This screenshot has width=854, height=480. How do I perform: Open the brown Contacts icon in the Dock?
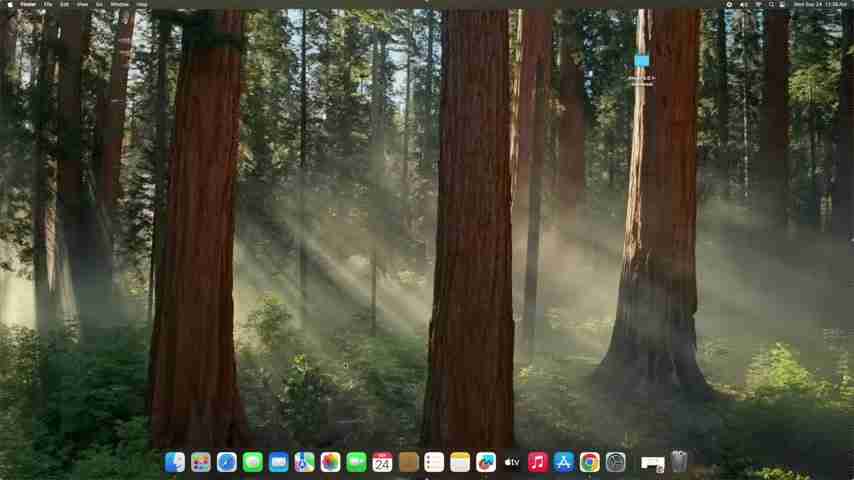[x=408, y=462]
